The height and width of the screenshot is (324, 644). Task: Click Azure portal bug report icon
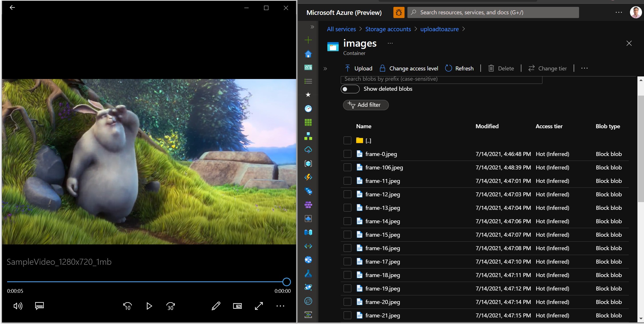(x=399, y=12)
